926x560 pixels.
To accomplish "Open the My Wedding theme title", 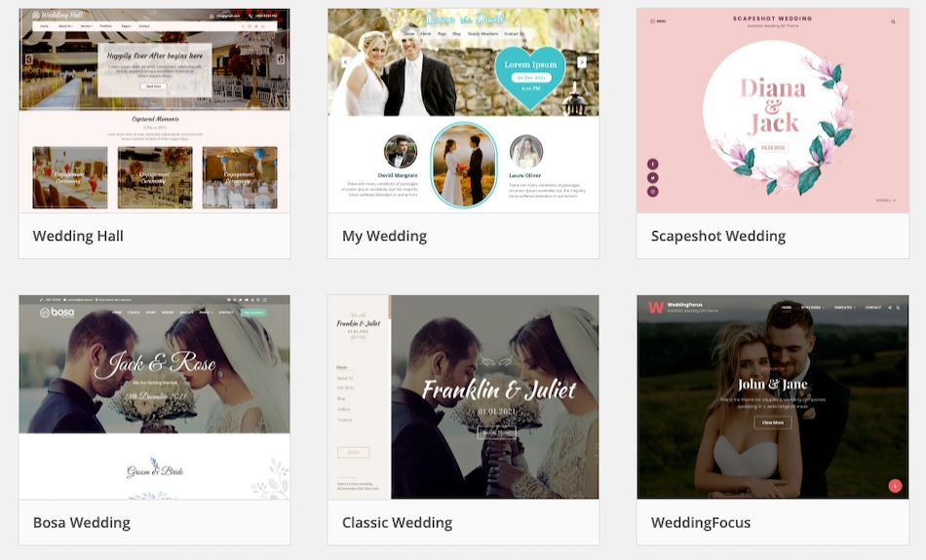I will tap(384, 236).
